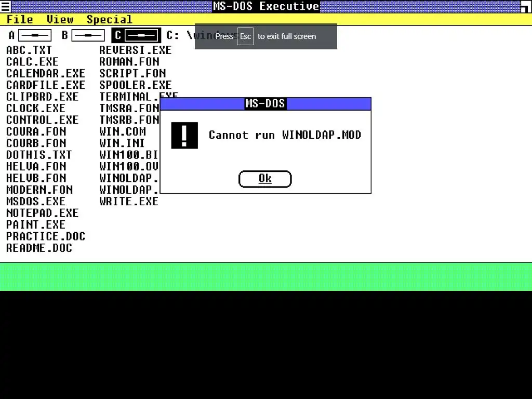Select file TMSRA.FON

(x=129, y=108)
